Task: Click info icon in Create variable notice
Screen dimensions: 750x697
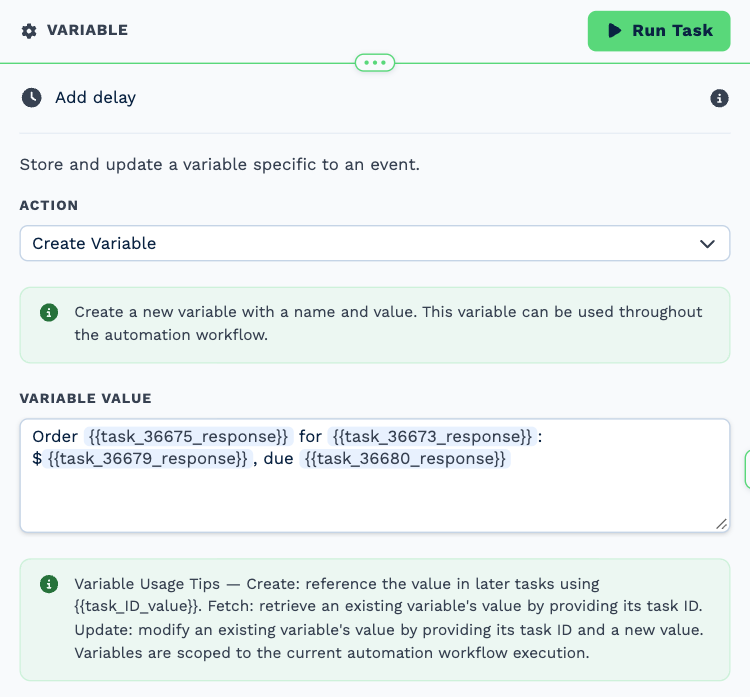Action: (49, 312)
